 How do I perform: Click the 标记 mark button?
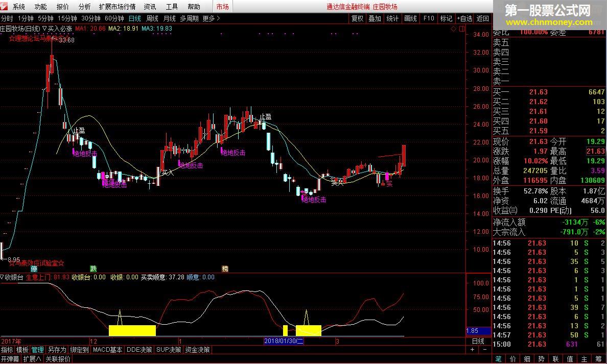[x=447, y=18]
